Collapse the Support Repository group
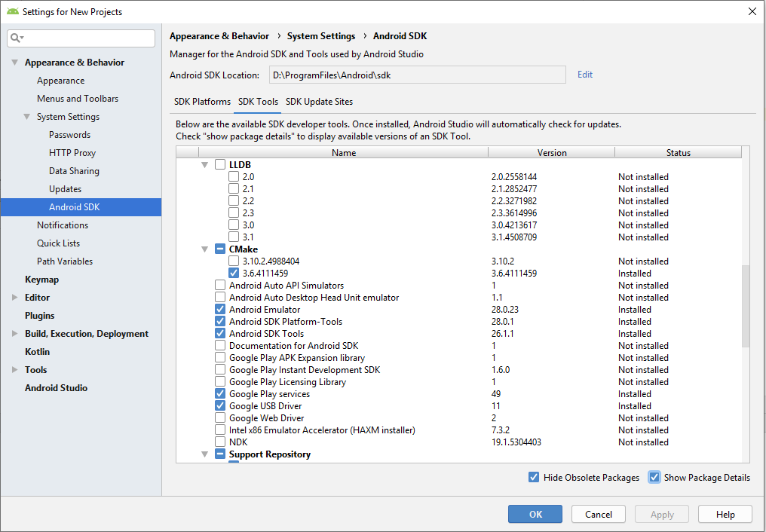Screen dimensions: 766x532 tap(205, 454)
